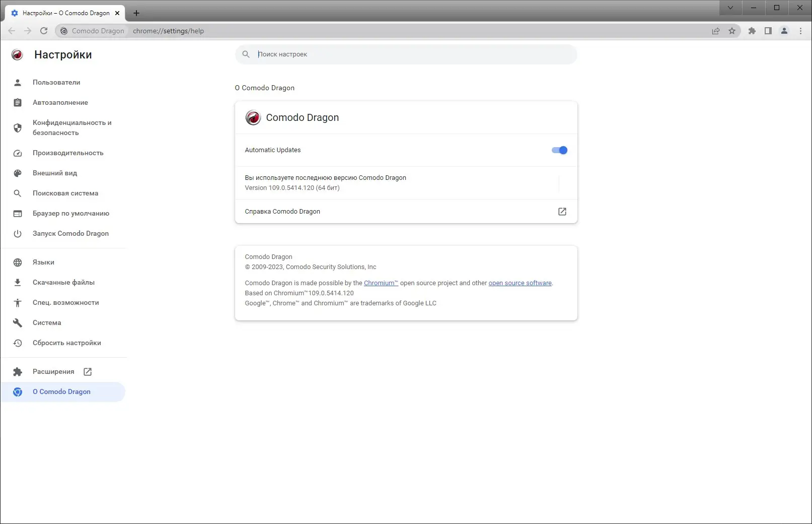Screen dimensions: 812x524
Task: Toggle the side panel icon
Action: (x=768, y=31)
